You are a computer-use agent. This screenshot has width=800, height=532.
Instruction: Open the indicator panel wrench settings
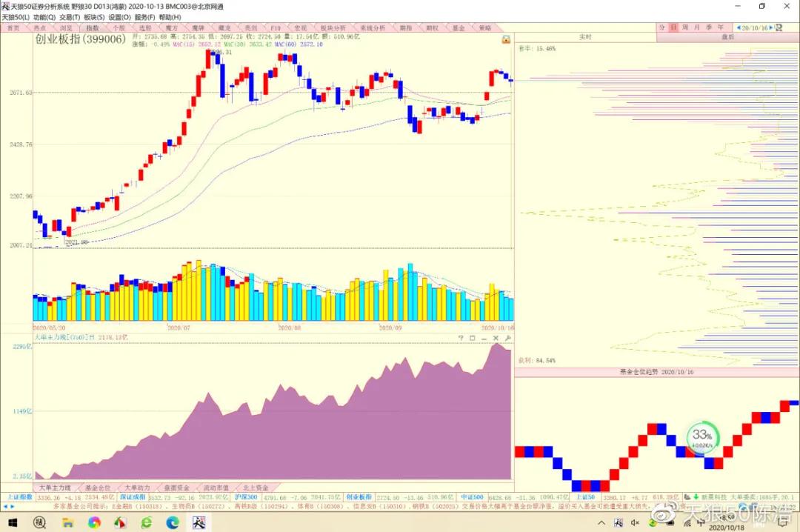click(507, 338)
